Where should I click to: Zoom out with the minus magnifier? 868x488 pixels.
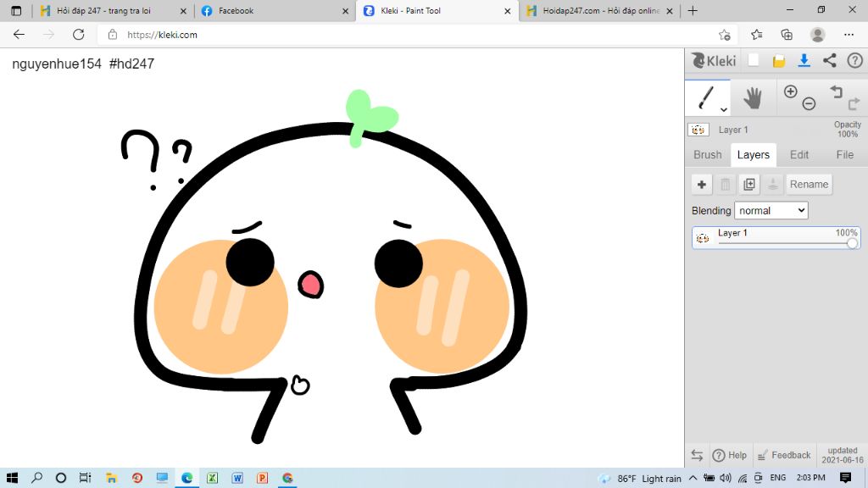[x=809, y=103]
